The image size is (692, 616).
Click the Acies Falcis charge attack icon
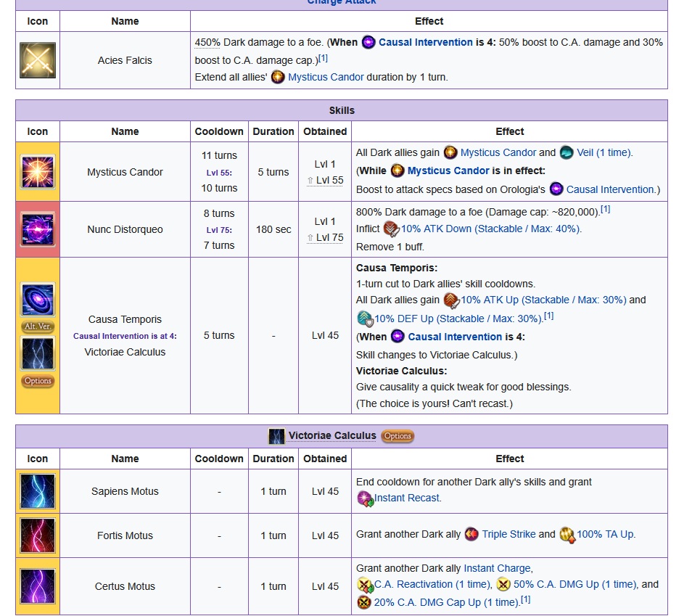point(38,60)
